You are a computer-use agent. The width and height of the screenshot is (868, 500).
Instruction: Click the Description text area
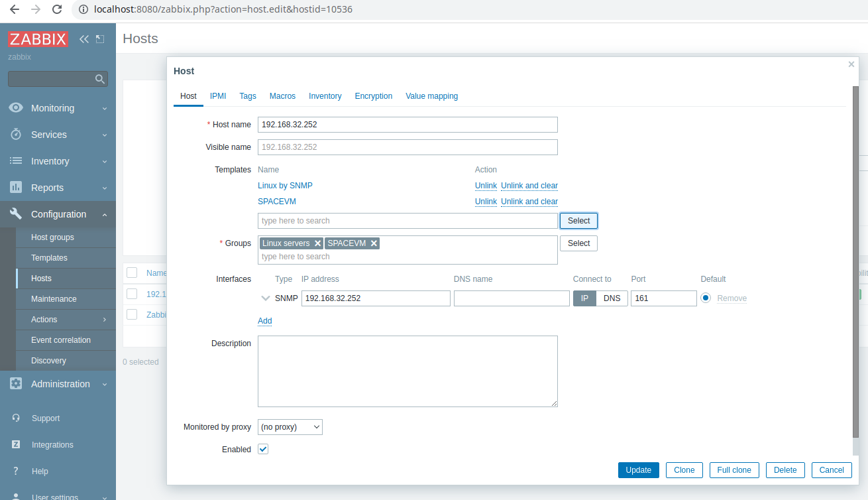point(407,371)
